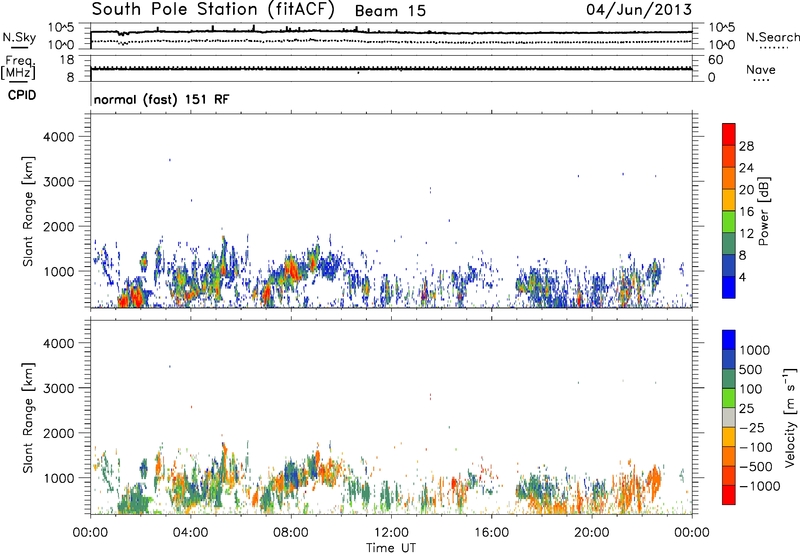Click the "−25" label on the velocity colorbar

752,427
